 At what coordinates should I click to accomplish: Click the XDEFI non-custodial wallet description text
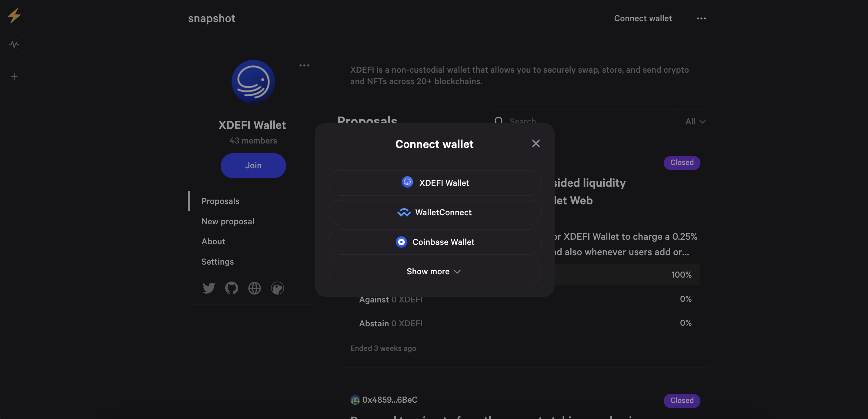coord(519,75)
